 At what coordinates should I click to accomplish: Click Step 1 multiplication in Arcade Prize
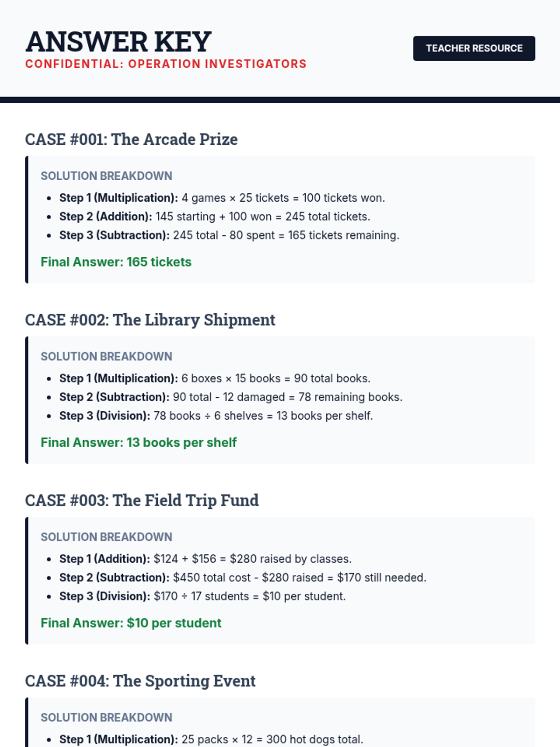coord(222,198)
